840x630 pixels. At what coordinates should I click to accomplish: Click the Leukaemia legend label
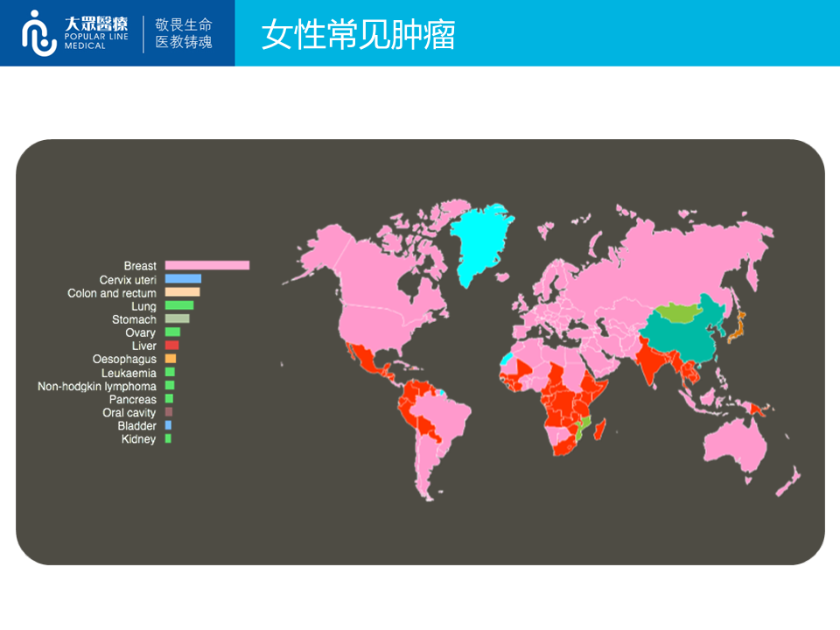tap(129, 373)
